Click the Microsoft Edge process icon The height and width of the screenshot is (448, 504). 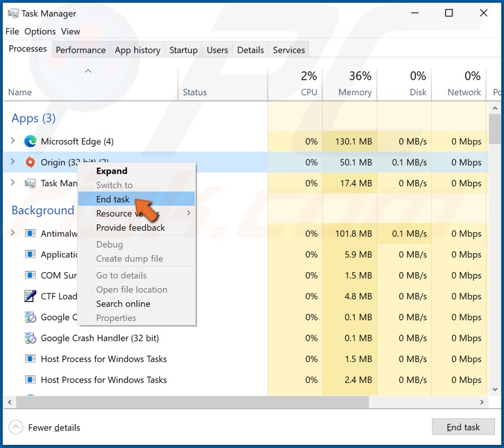[30, 141]
